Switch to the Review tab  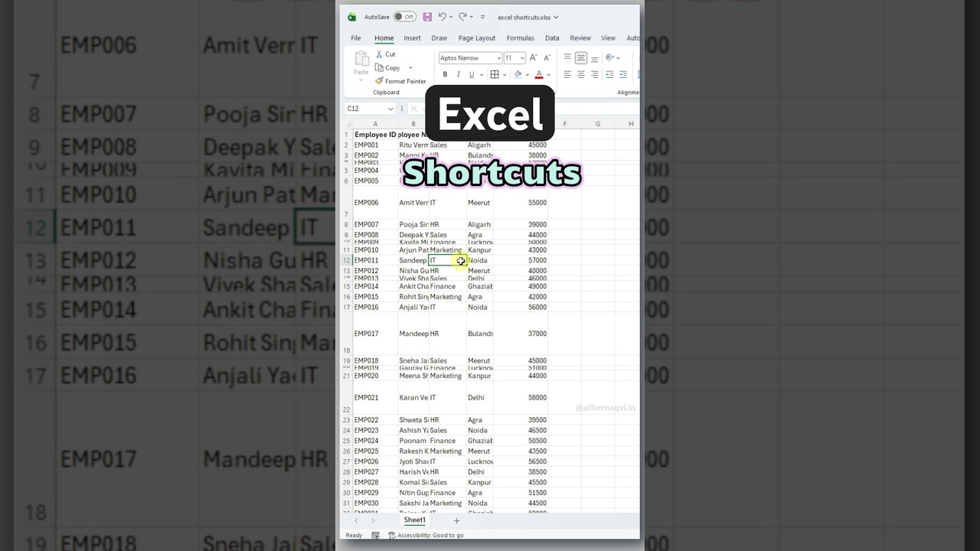tap(580, 37)
